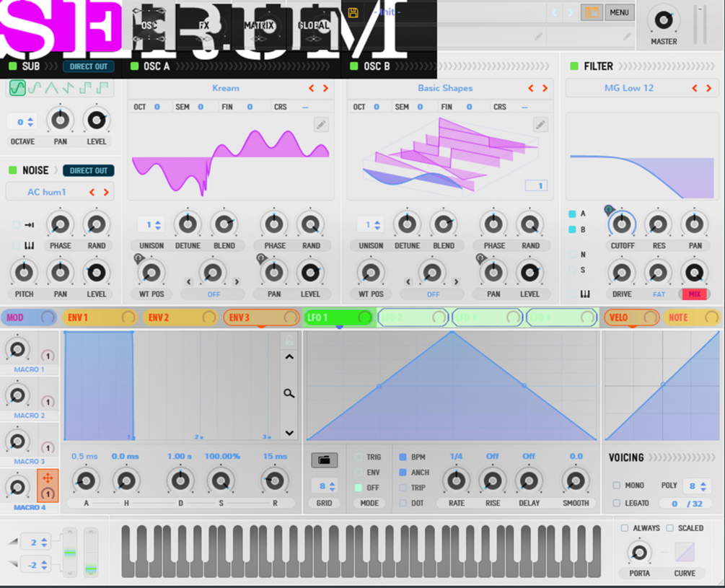Open the AC hum1 noise sample menu

[x=47, y=192]
